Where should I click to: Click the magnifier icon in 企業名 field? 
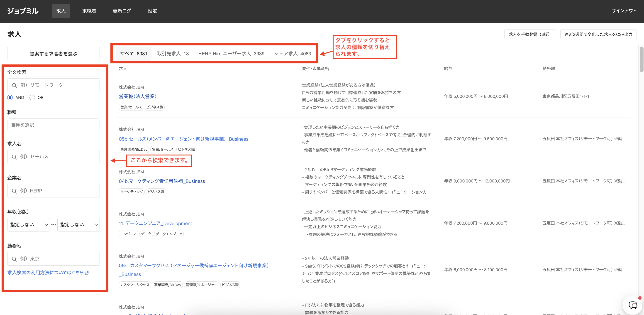point(14,191)
